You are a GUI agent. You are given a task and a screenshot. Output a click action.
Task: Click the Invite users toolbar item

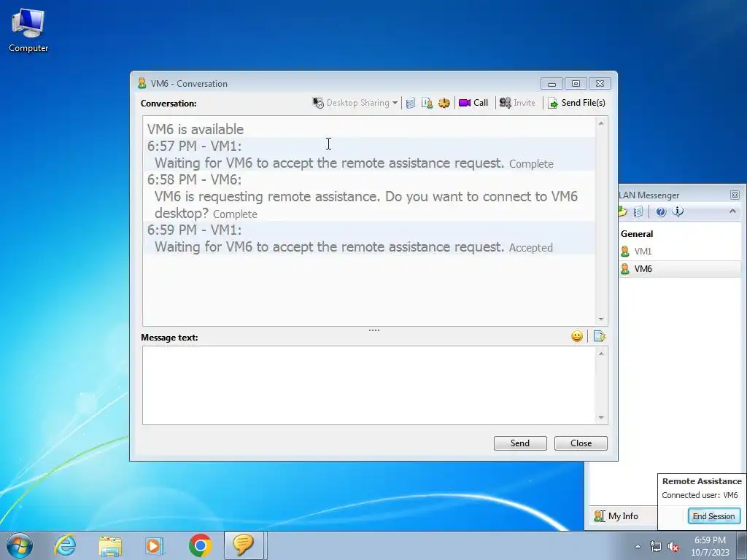pyautogui.click(x=517, y=103)
